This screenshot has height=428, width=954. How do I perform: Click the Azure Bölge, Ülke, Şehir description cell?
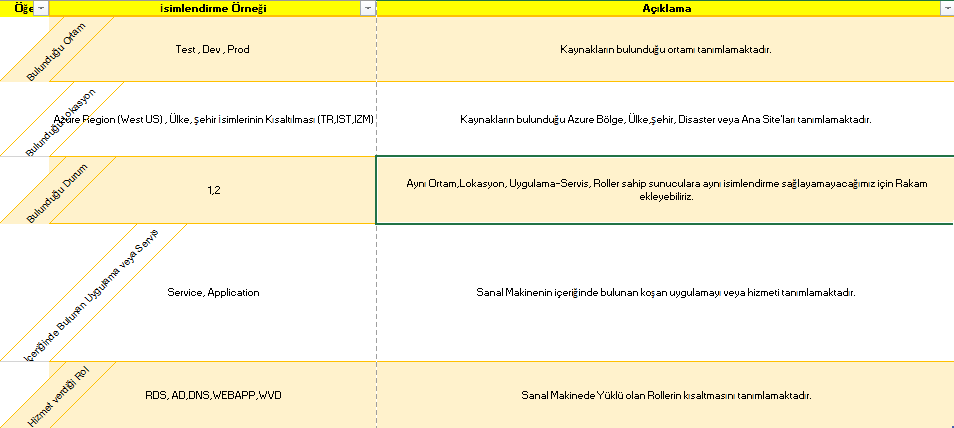(x=666, y=119)
